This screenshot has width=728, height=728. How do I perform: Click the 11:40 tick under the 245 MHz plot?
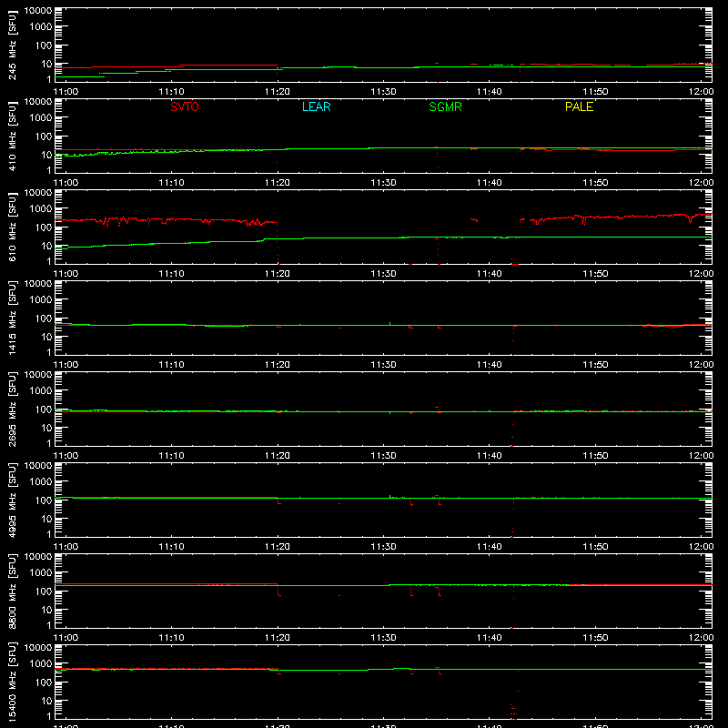pyautogui.click(x=490, y=92)
